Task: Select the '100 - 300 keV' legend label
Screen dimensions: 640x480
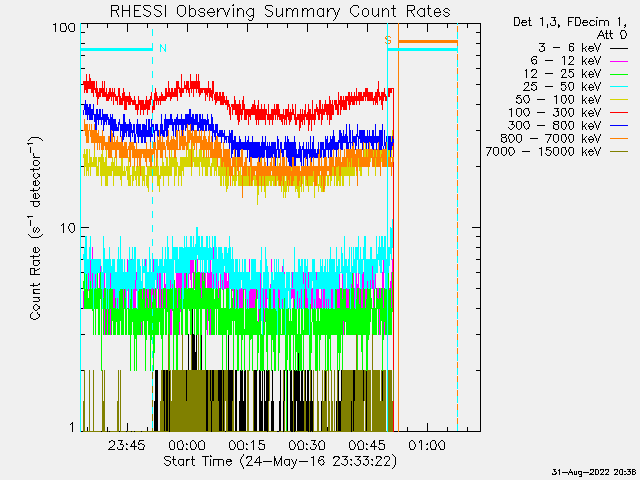Action: pyautogui.click(x=555, y=113)
